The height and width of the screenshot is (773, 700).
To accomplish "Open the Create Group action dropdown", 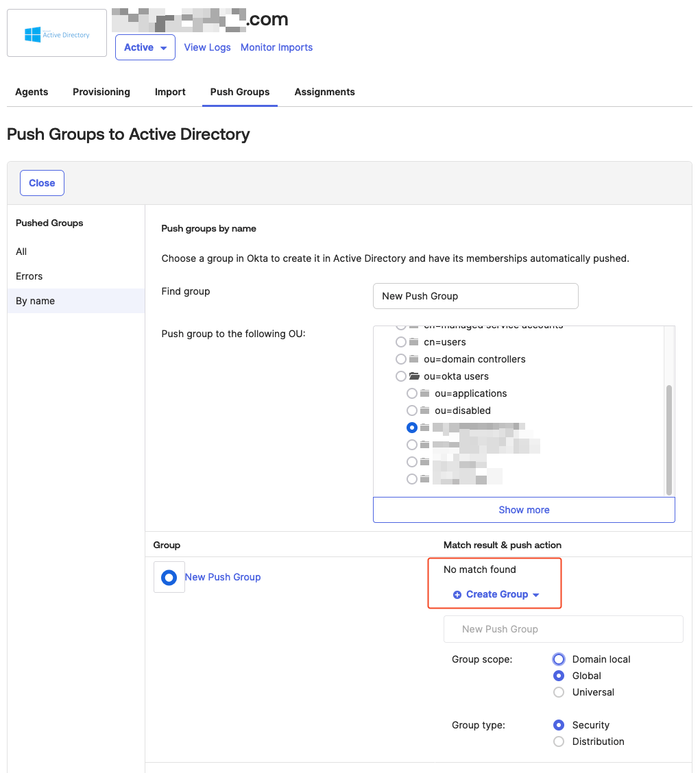I will click(x=497, y=595).
